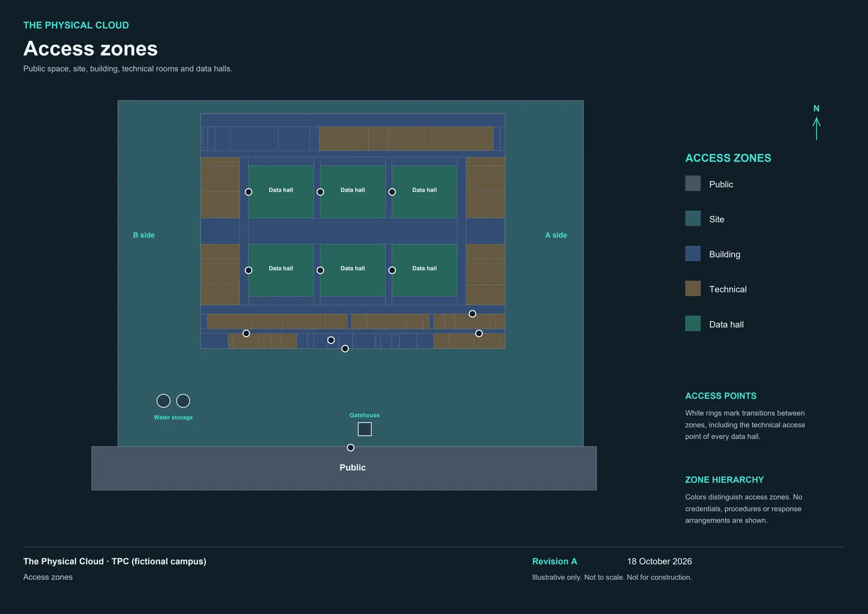Click the top-middle 'Data hall' room label
The width and height of the screenshot is (868, 614).
353,190
